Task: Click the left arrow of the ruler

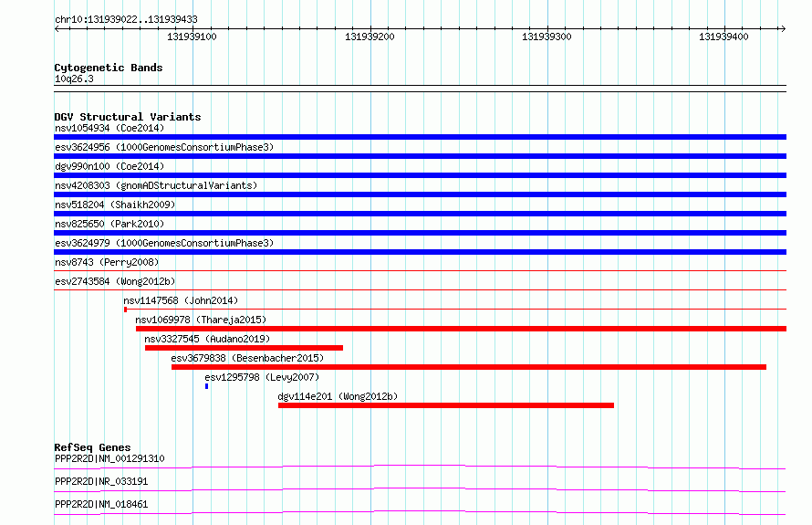Action: [x=57, y=29]
